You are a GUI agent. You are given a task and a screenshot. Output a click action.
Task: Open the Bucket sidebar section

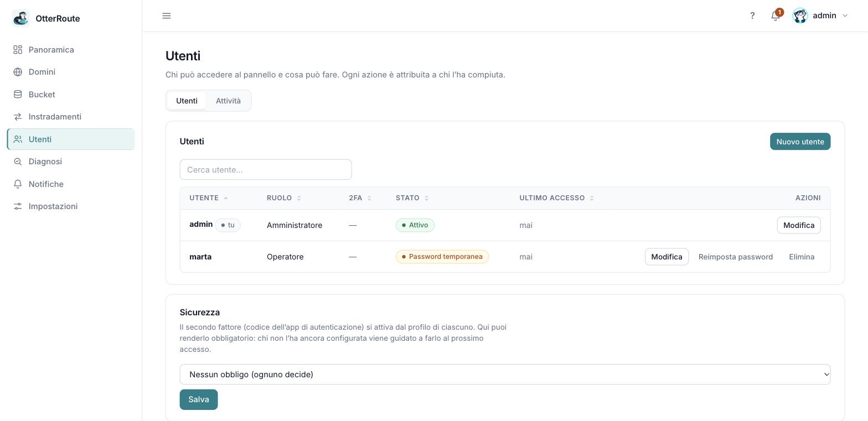[x=71, y=95]
